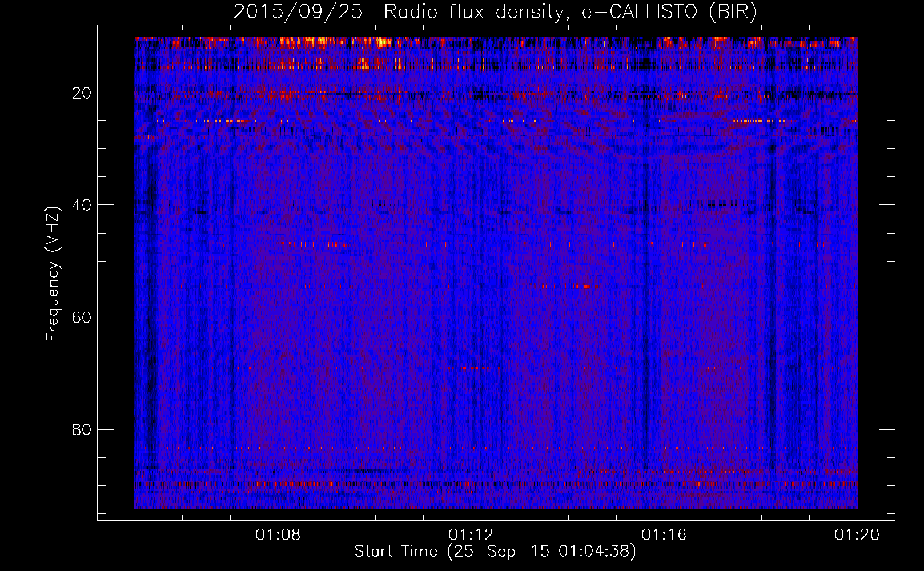
Task: Click the 'Frequency (MHZ)' y-axis label
Action: (x=53, y=274)
